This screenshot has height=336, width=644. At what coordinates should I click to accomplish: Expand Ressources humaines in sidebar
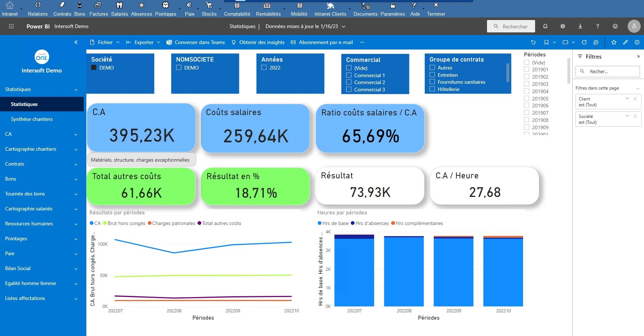click(x=76, y=224)
